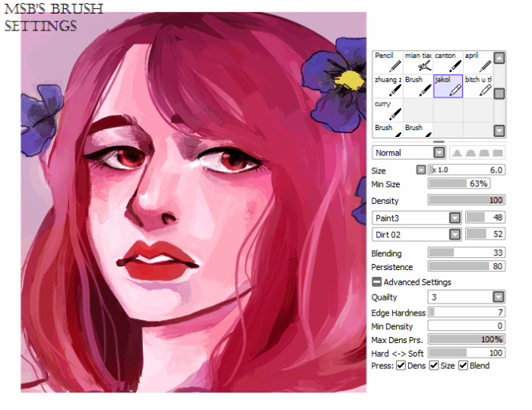The image size is (532, 410).
Task: Toggle the Size pressure checkbox
Action: pyautogui.click(x=434, y=366)
